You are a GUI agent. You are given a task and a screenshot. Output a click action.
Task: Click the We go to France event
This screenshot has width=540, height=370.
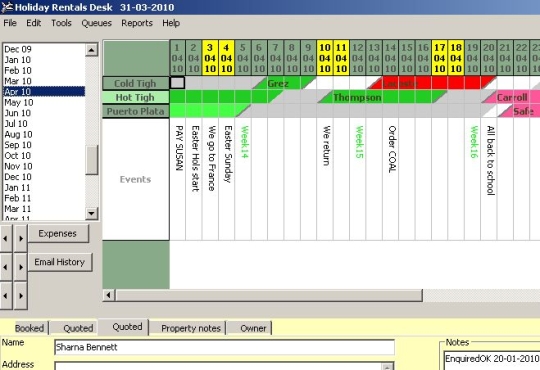(211, 158)
